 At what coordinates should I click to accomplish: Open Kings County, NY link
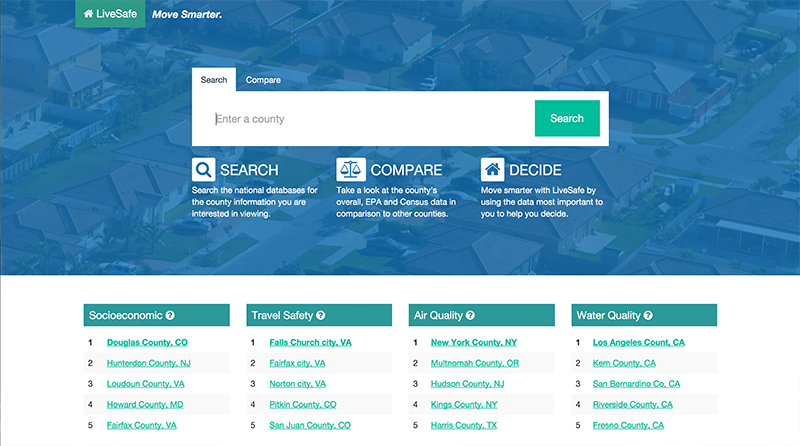464,405
